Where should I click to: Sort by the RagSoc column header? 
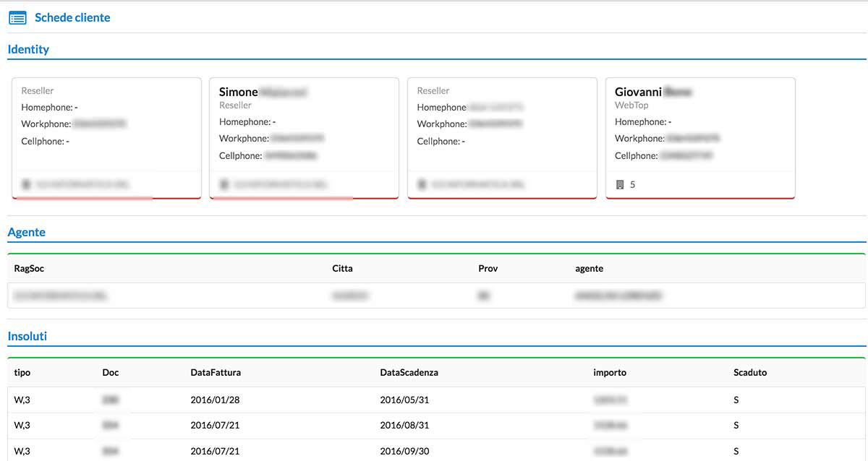tap(29, 268)
